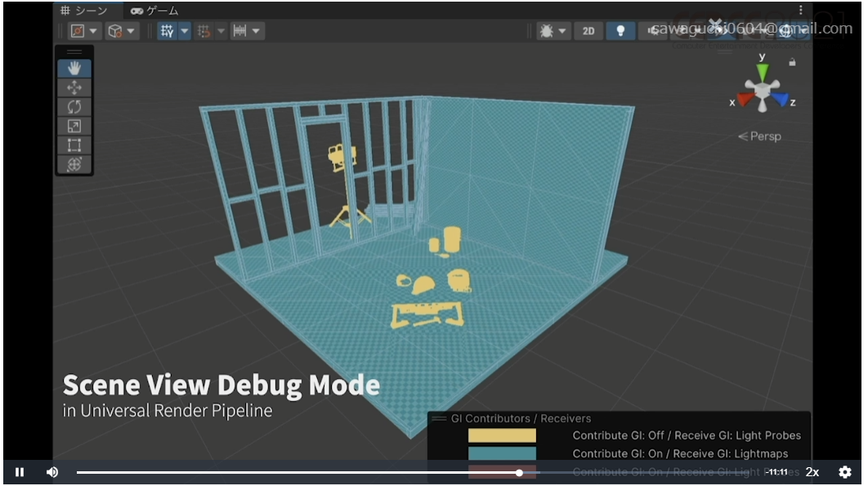Click the debug draw mode bug icon

[x=546, y=31]
